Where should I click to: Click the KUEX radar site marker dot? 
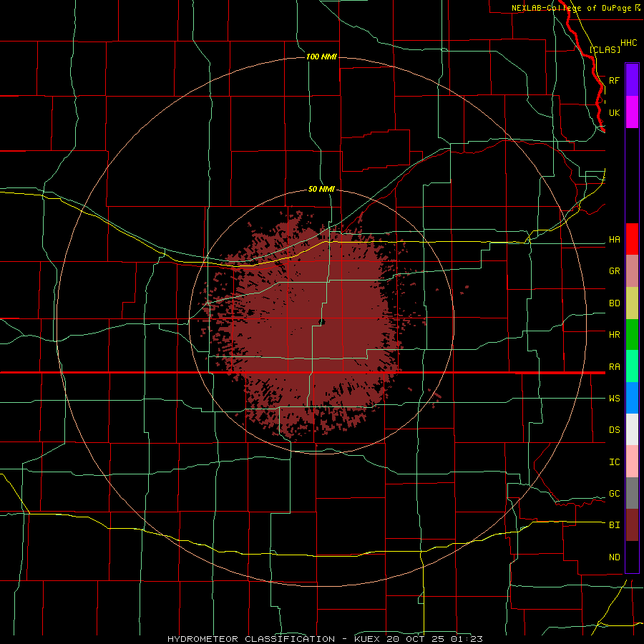click(x=321, y=322)
